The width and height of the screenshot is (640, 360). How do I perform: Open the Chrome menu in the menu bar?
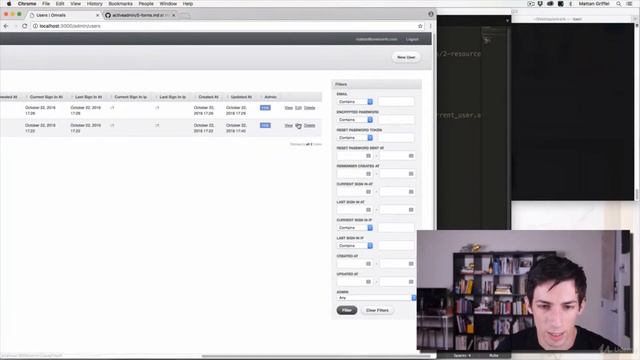tap(27, 4)
